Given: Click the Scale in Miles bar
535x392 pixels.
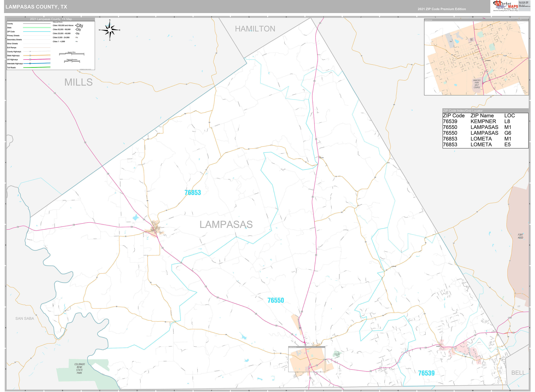Looking at the screenshot, I should tap(72, 54).
